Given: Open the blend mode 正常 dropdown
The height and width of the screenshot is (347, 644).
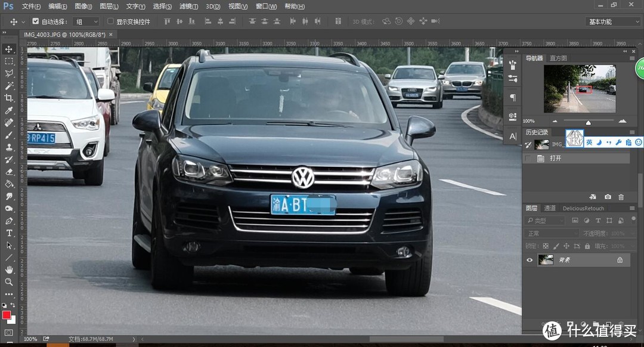Looking at the screenshot, I should click(x=552, y=233).
